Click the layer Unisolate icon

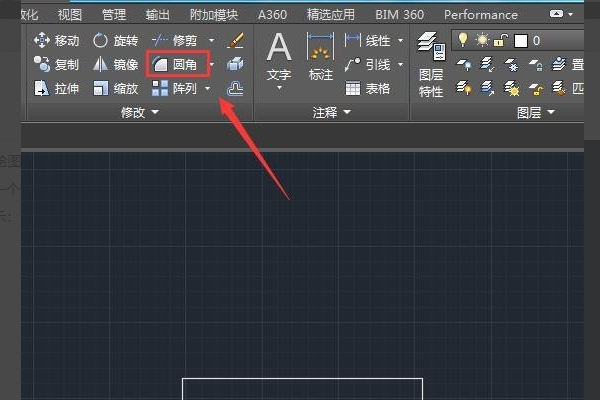487,88
